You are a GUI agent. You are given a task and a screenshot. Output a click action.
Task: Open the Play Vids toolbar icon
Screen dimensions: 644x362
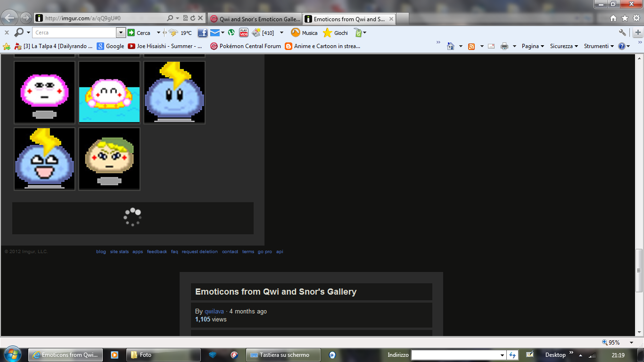pyautogui.click(x=244, y=33)
